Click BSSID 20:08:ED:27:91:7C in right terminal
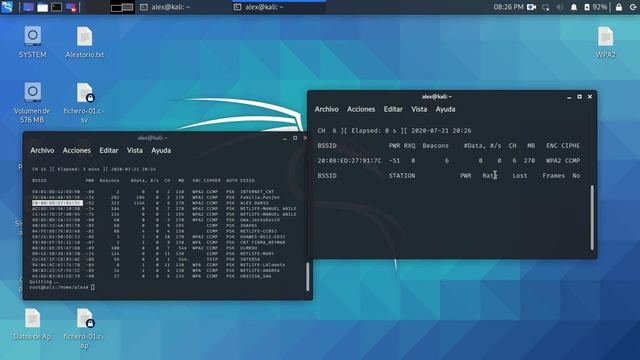The image size is (640, 360). pyautogui.click(x=349, y=161)
